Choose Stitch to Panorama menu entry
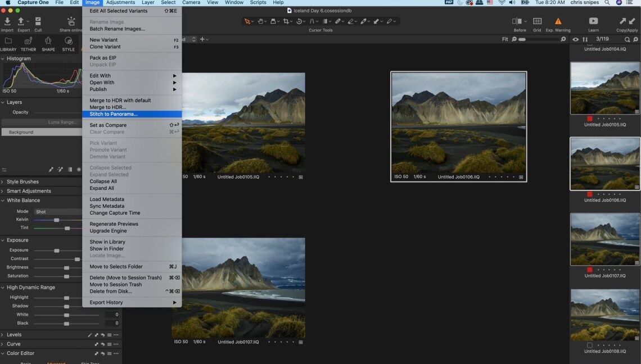This screenshot has width=641, height=364. click(114, 114)
